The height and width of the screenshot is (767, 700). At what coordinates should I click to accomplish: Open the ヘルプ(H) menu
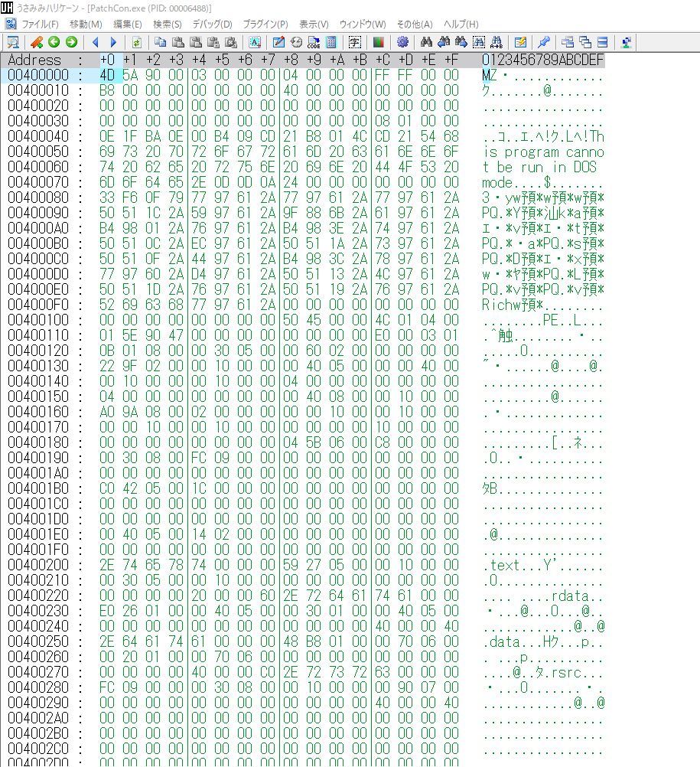pyautogui.click(x=461, y=24)
